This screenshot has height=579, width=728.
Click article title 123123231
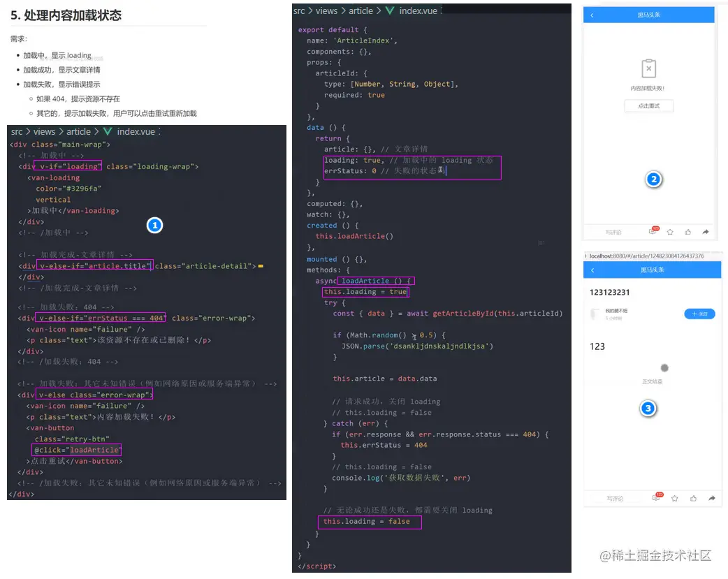pos(610,292)
